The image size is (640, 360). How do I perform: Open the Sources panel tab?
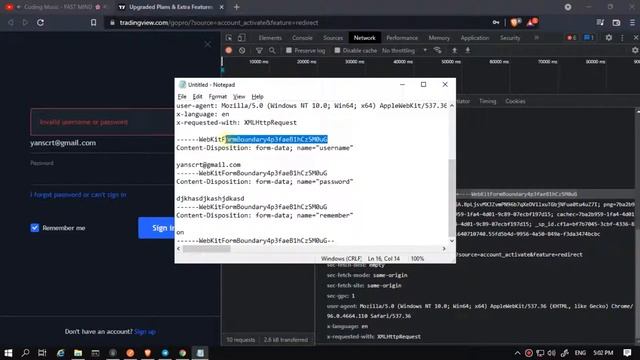point(333,38)
